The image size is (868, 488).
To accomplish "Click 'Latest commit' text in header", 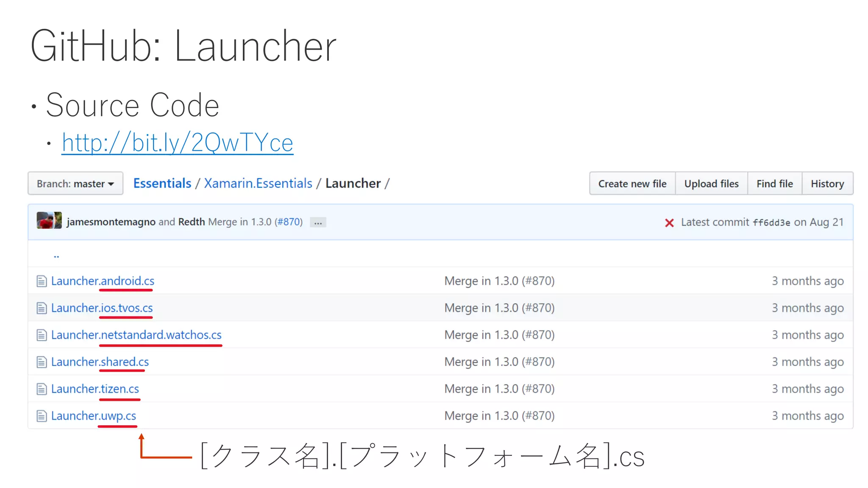I will (715, 222).
